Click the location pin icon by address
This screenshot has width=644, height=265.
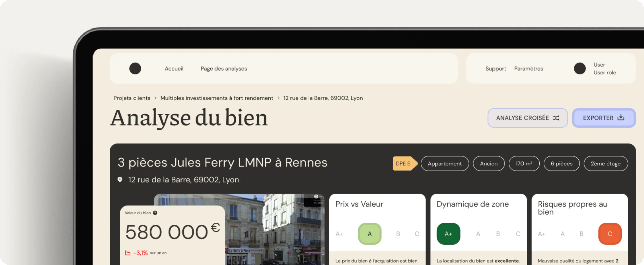[x=120, y=179]
